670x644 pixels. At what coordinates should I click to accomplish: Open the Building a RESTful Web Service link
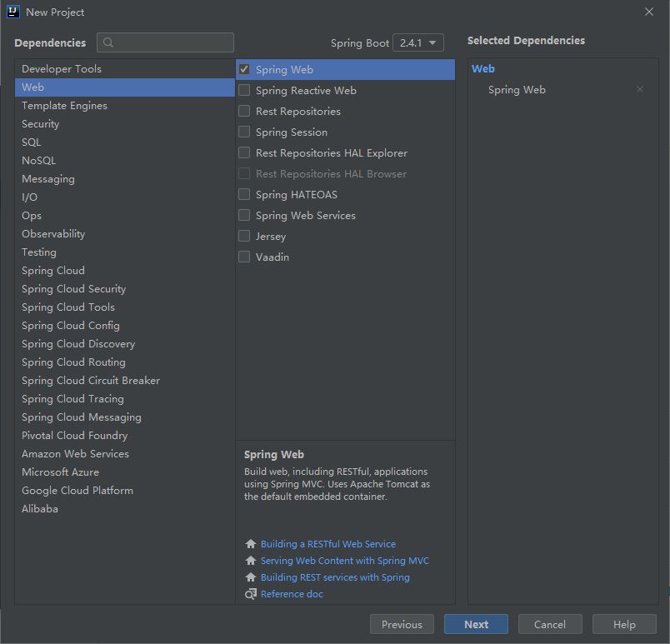click(x=328, y=544)
